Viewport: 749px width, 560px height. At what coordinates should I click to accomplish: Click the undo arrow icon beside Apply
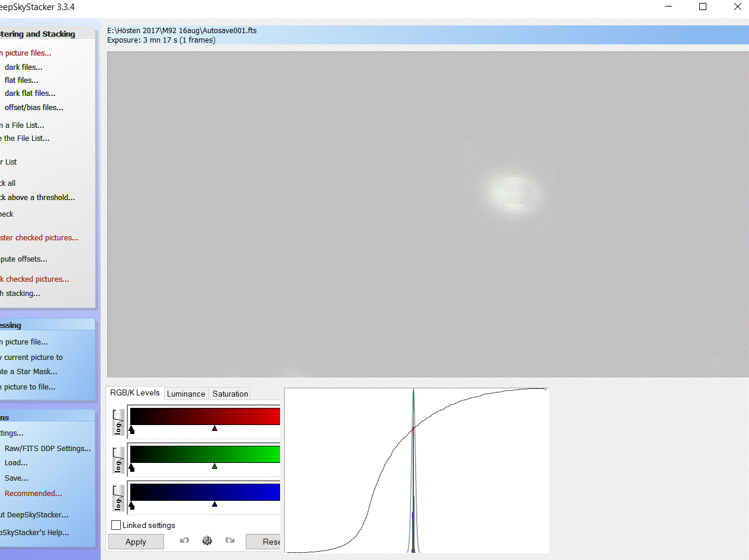pyautogui.click(x=185, y=541)
